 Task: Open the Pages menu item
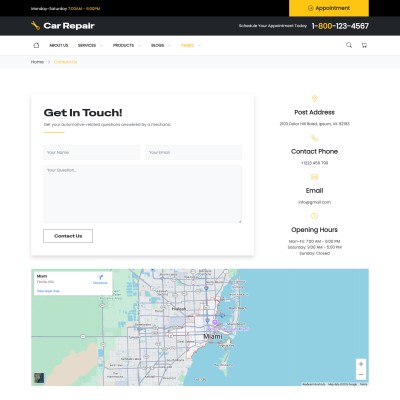(187, 45)
